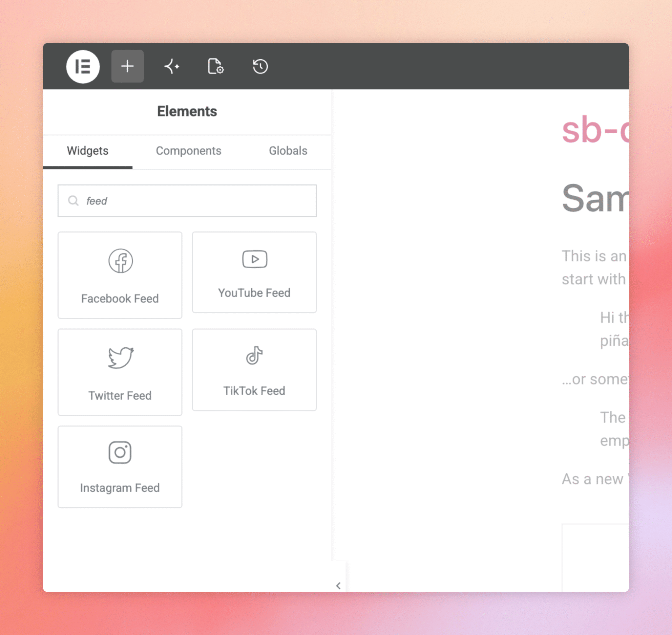The height and width of the screenshot is (635, 672).
Task: Switch to the Widgets tab
Action: (88, 151)
